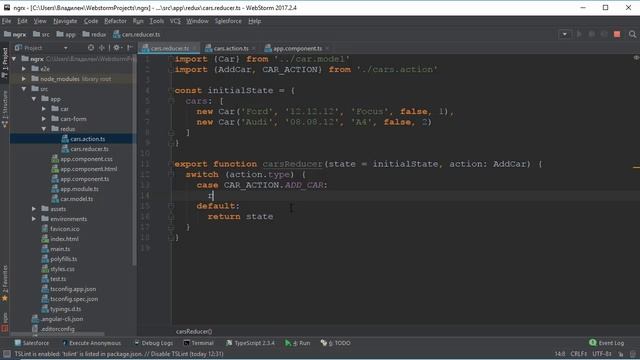Toggle the Favorites side tool window tab
This screenshot has width=640, height=360.
[4, 283]
